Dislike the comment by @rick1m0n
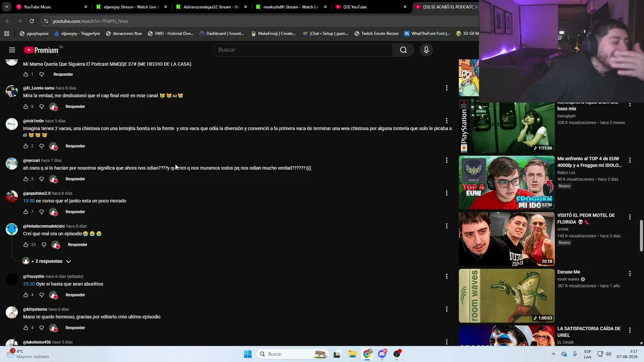 point(41,146)
